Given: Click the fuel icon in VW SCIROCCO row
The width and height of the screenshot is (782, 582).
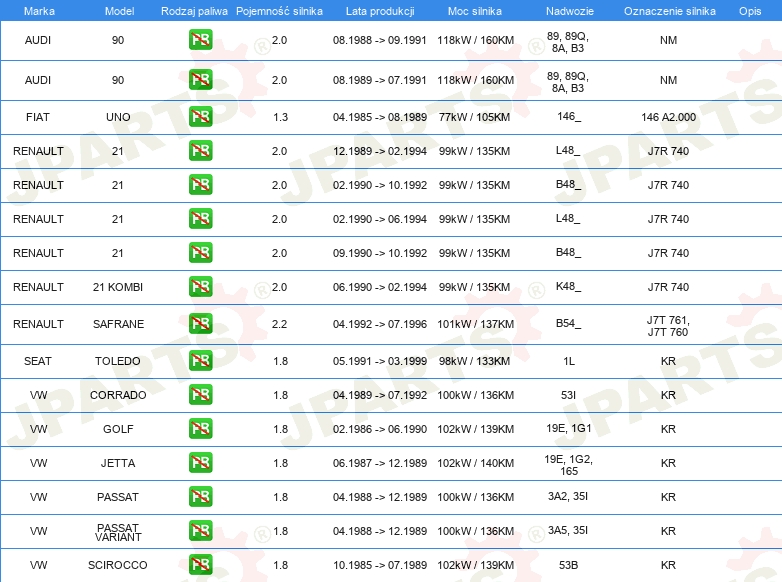Looking at the screenshot, I should (200, 565).
